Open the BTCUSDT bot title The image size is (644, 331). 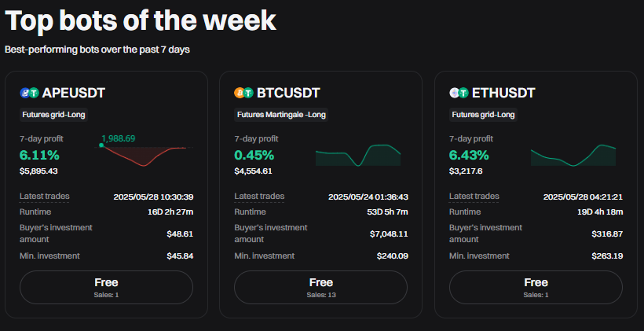[288, 93]
